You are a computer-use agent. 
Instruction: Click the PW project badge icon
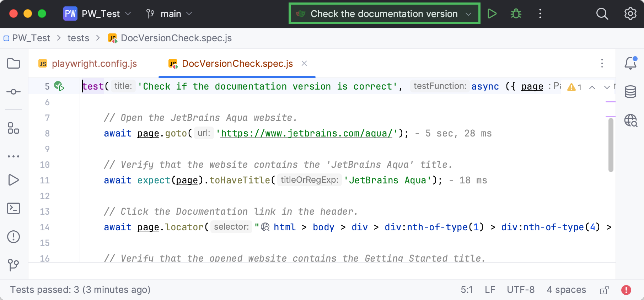coord(70,14)
